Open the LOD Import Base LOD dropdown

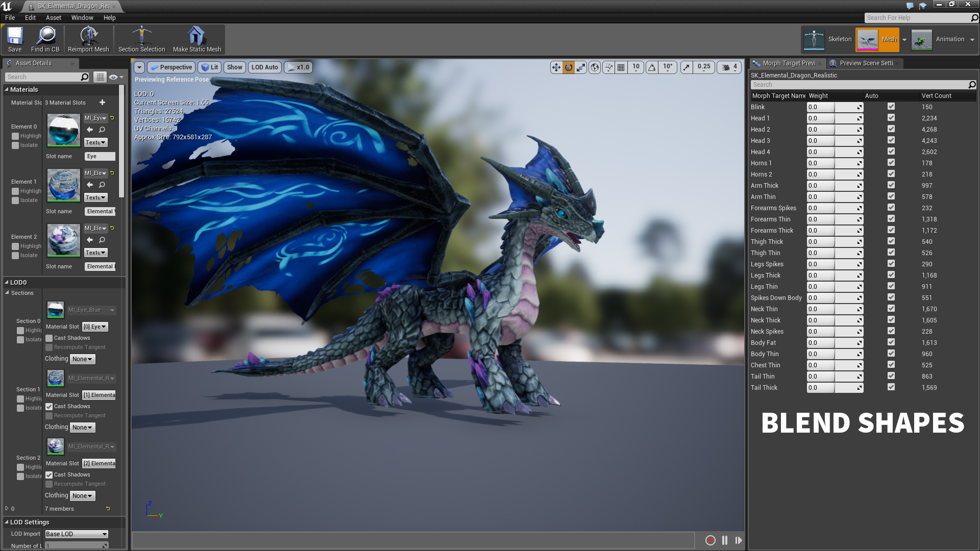pos(76,534)
